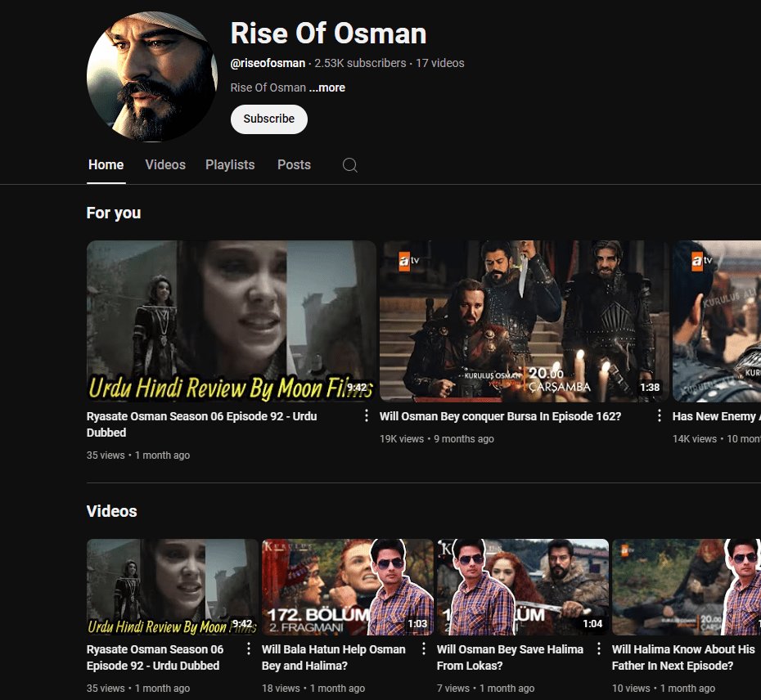Open the channel search magnifier icon
This screenshot has height=700, width=761.
pos(350,165)
